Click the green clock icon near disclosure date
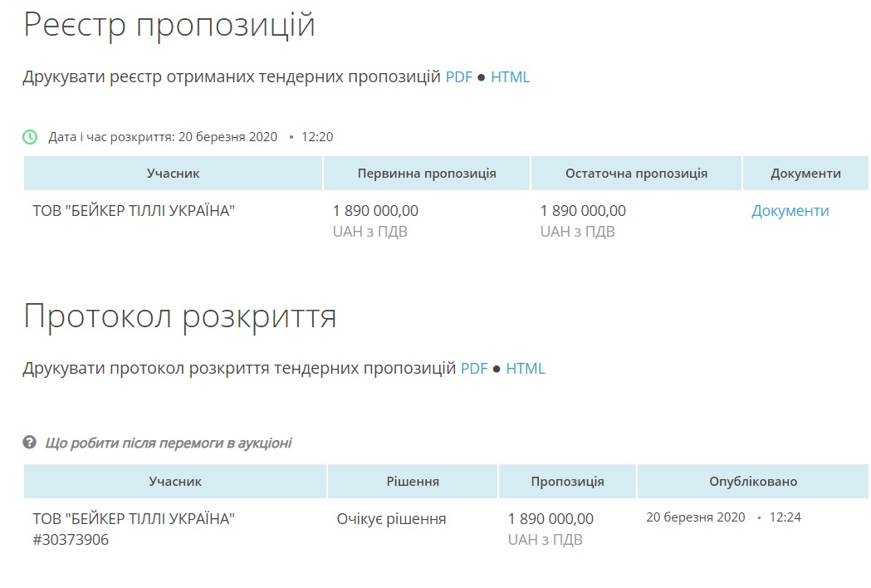The width and height of the screenshot is (871, 588). click(x=30, y=137)
